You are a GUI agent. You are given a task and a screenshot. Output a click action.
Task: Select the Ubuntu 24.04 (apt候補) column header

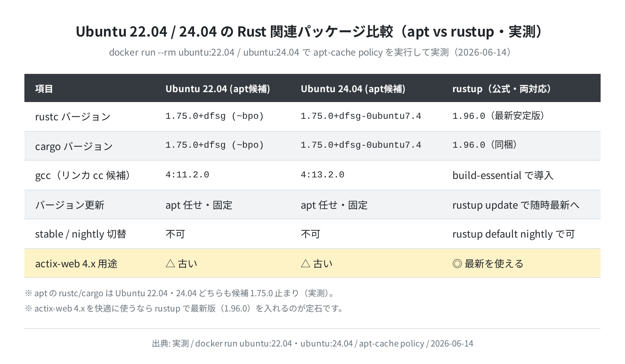coord(353,89)
